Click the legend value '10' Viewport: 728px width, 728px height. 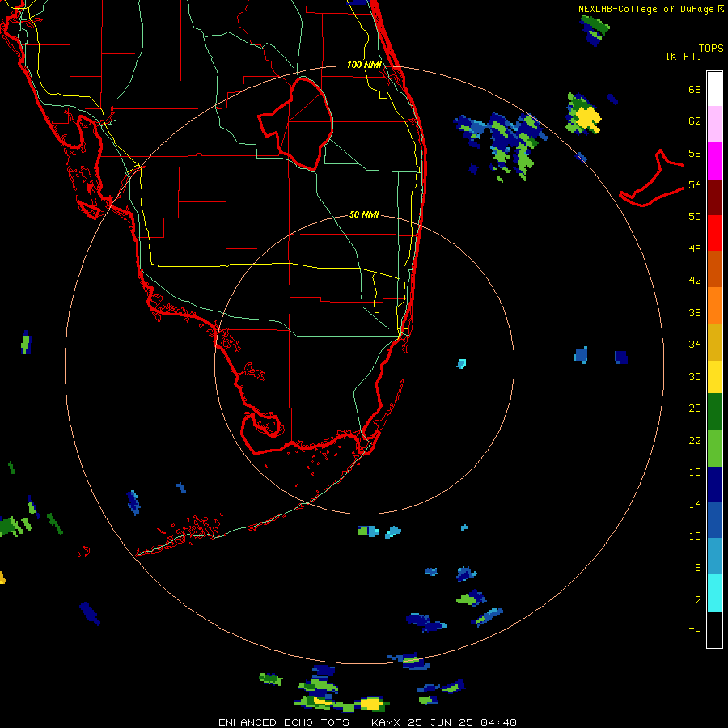695,535
